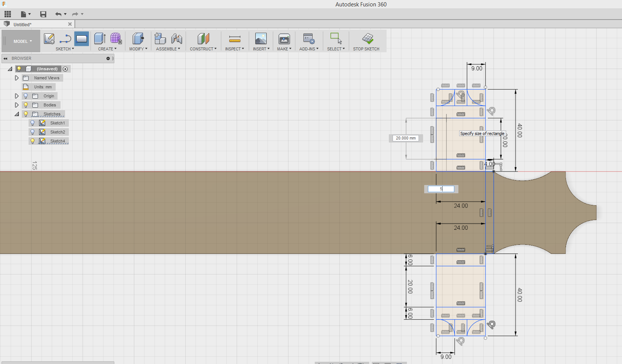Select the Create Sketch tool icon
This screenshot has width=622, height=364.
49,38
